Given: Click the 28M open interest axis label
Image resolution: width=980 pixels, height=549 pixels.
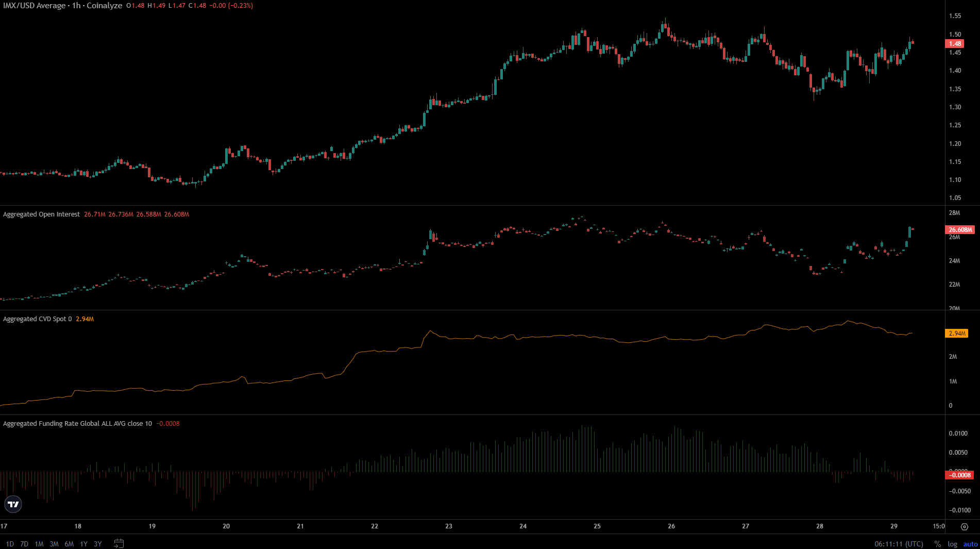Looking at the screenshot, I should tap(954, 213).
